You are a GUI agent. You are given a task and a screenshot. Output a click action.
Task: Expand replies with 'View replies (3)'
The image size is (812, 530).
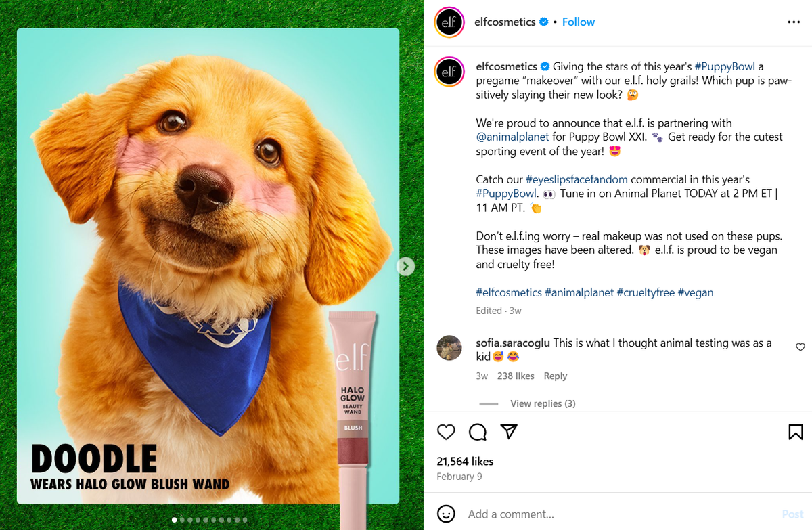(543, 403)
